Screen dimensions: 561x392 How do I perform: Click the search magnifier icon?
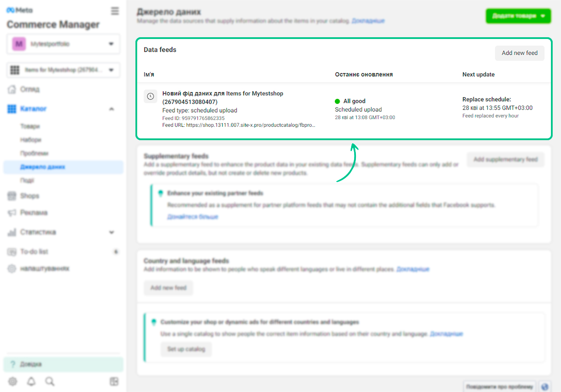point(50,382)
